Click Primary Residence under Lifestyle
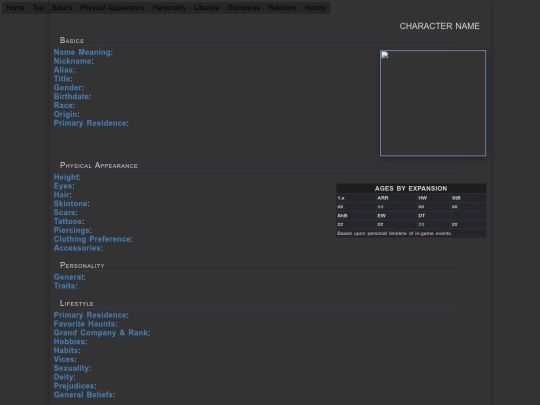 point(90,315)
